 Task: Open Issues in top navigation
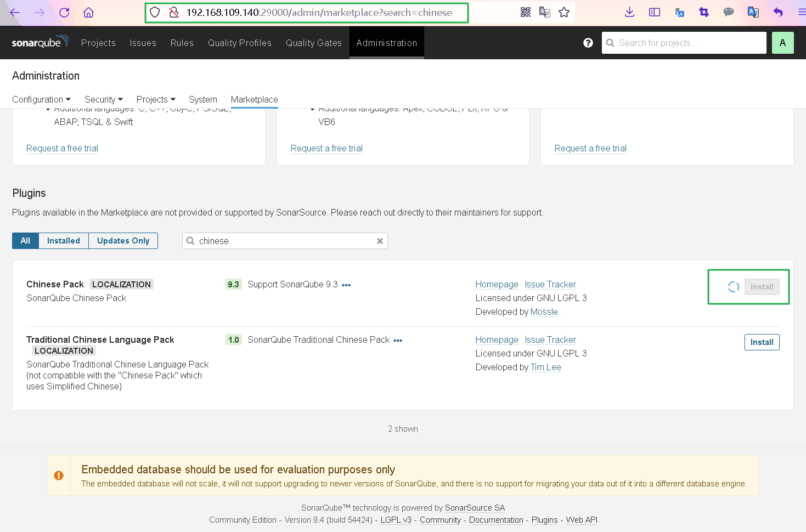click(x=143, y=43)
